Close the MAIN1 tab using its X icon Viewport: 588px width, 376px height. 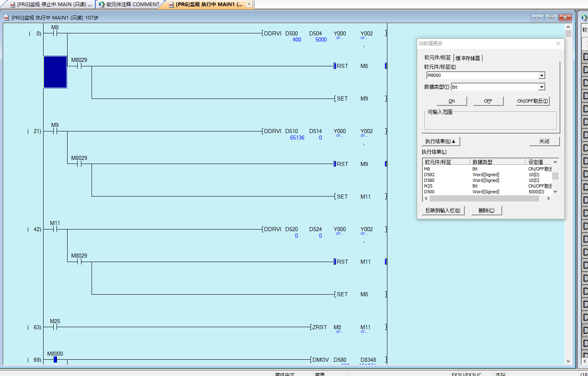point(249,4)
